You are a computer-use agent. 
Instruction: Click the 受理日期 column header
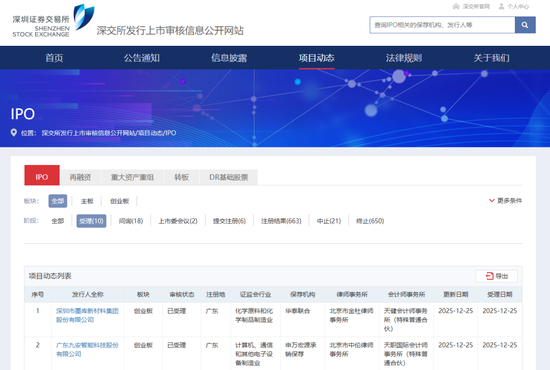pyautogui.click(x=499, y=294)
